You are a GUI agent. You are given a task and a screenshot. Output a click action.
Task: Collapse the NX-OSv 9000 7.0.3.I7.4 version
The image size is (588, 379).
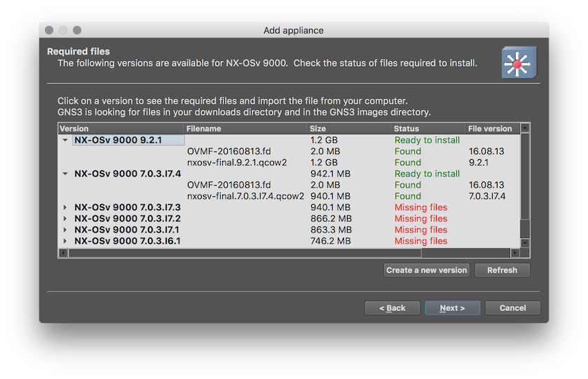[x=65, y=174]
